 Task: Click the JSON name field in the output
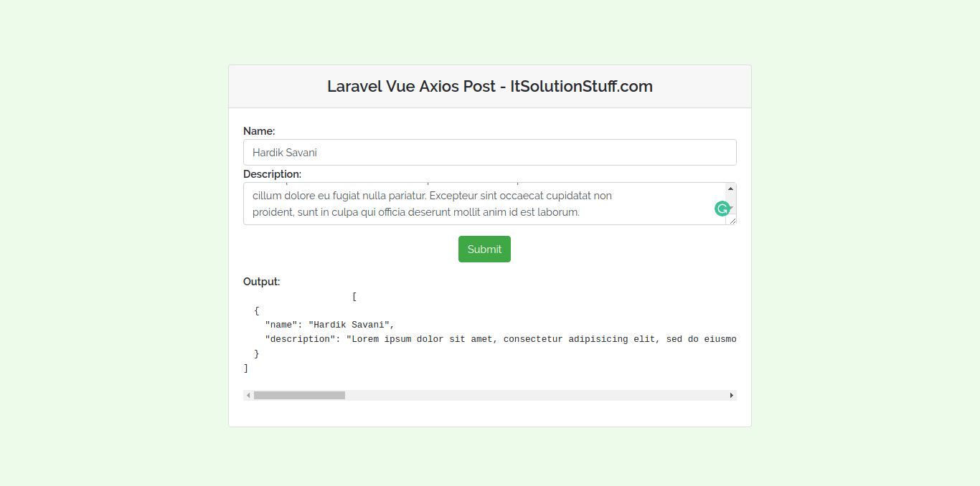coord(281,324)
